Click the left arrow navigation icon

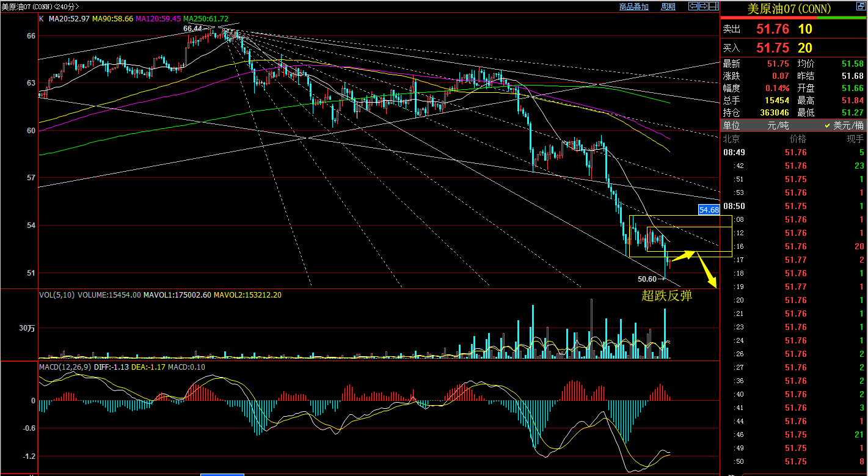click(x=693, y=6)
